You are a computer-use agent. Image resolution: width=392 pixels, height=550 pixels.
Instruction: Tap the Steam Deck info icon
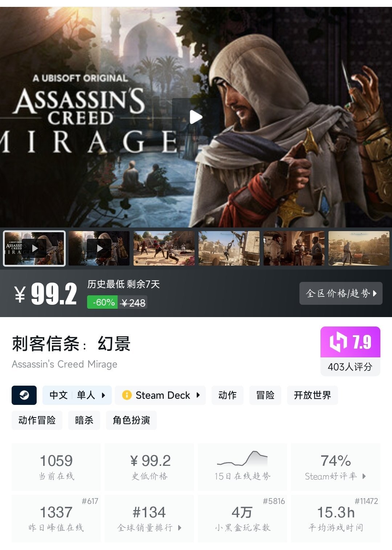click(127, 395)
